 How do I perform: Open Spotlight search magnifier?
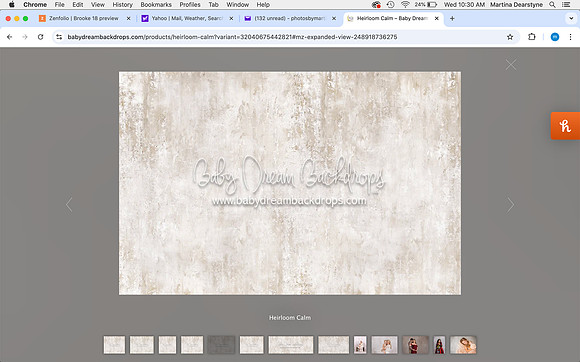(552, 4)
